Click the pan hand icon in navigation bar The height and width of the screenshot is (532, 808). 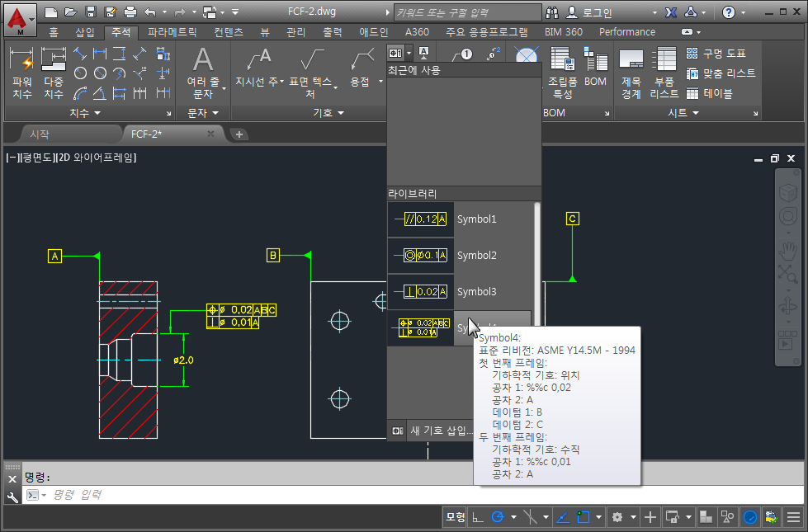[x=787, y=250]
